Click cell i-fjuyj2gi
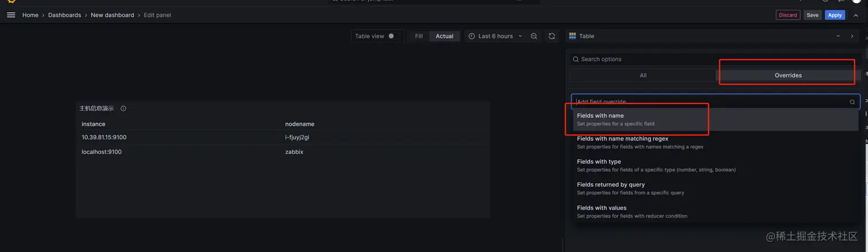 [x=297, y=137]
